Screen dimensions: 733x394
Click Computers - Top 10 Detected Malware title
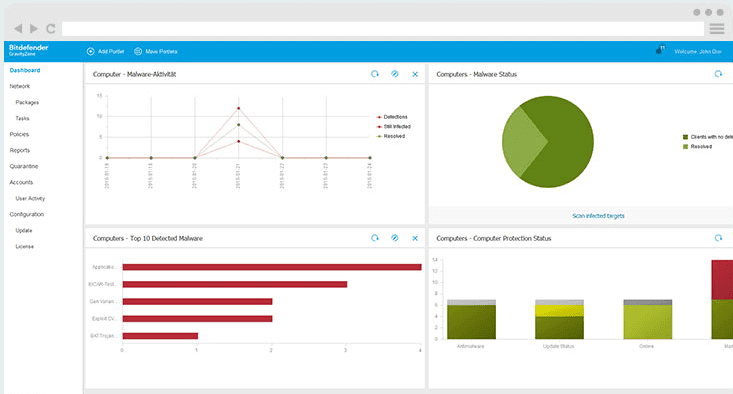click(148, 238)
